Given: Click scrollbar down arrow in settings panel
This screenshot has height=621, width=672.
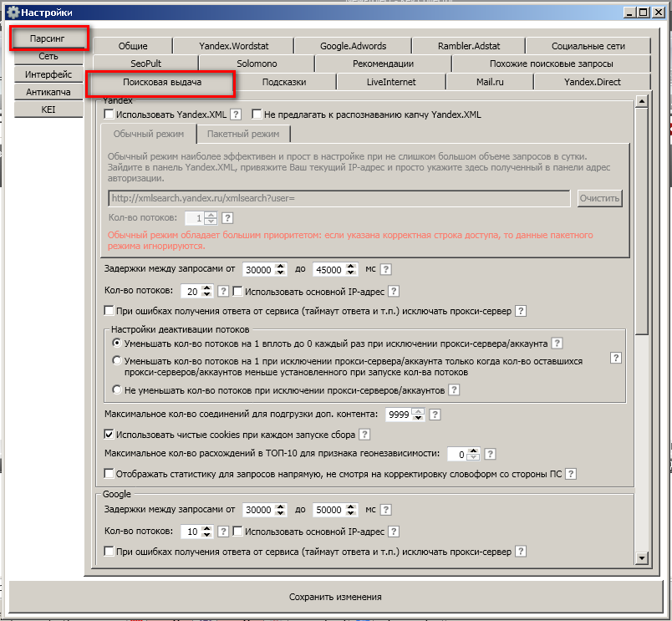Looking at the screenshot, I should (x=642, y=557).
